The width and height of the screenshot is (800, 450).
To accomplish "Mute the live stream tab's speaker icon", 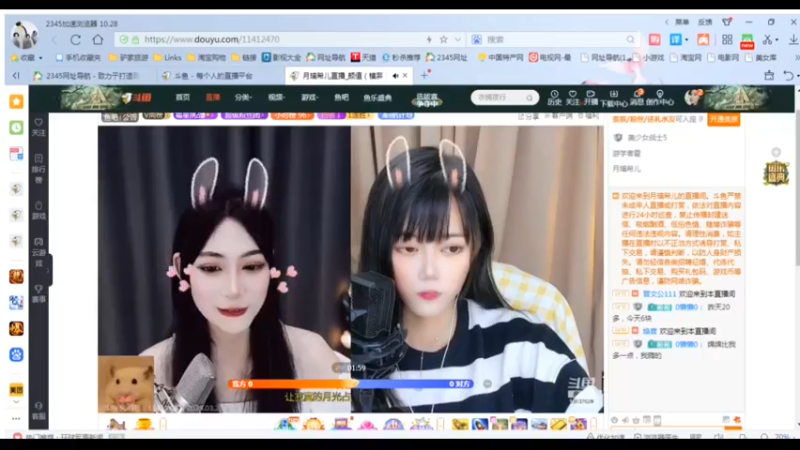I will click(395, 76).
